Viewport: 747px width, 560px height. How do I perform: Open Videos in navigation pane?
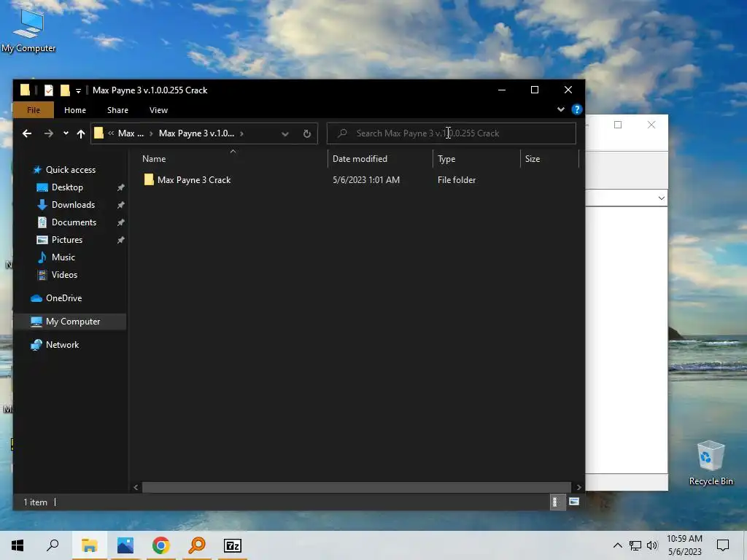tap(64, 275)
